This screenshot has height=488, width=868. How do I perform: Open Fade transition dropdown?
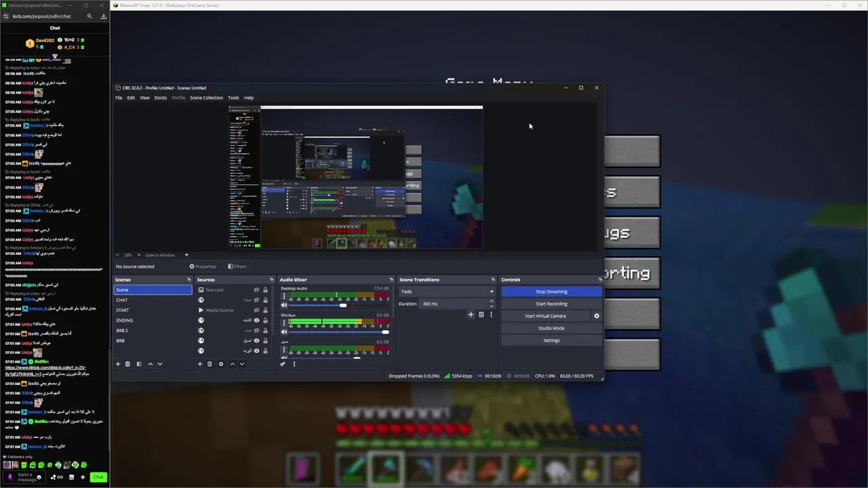click(x=447, y=291)
